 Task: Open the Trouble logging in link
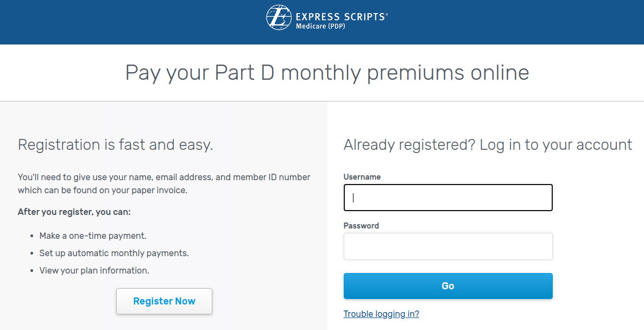pyautogui.click(x=381, y=314)
